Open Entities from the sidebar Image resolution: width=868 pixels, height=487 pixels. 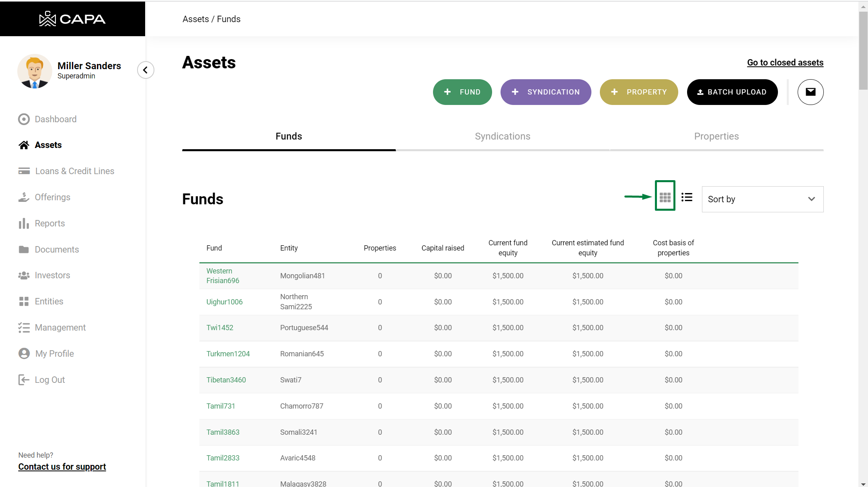pyautogui.click(x=49, y=301)
